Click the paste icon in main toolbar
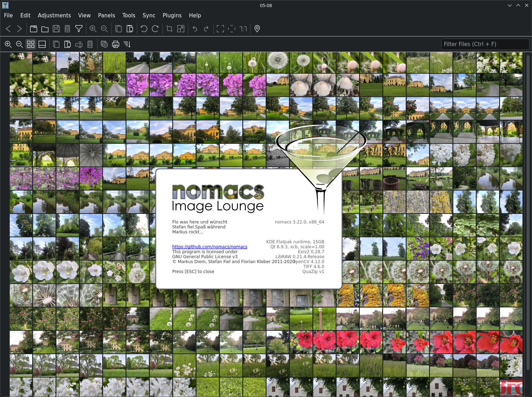This screenshot has width=532, height=397. coord(130,29)
